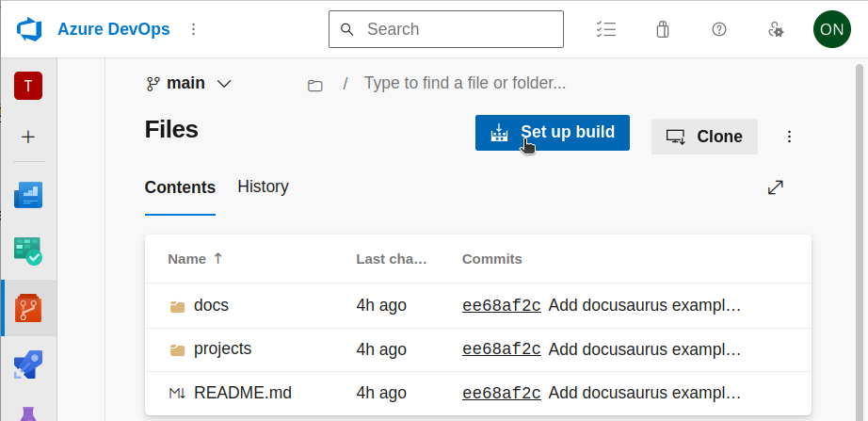Open commit ee68af2c in projects row

(x=502, y=349)
